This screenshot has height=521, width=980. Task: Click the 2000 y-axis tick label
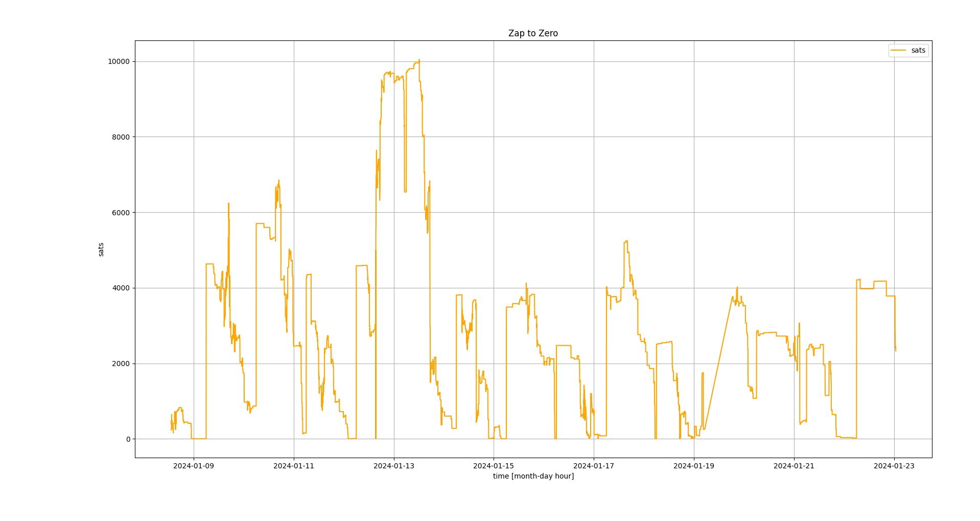[x=121, y=364]
